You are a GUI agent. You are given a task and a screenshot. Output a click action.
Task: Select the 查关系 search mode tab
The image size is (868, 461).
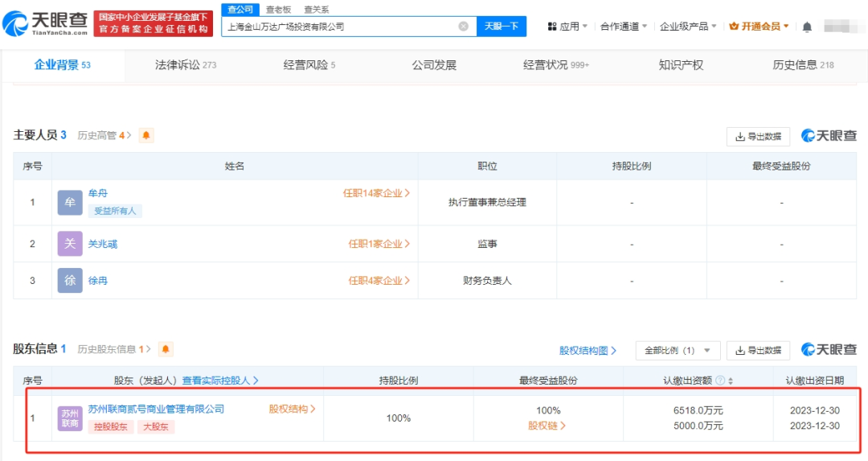(316, 10)
